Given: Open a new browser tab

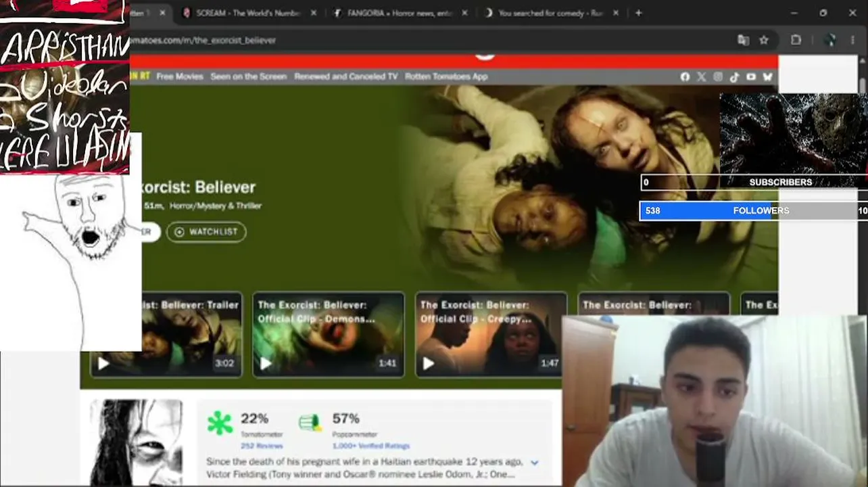Looking at the screenshot, I should pos(638,13).
